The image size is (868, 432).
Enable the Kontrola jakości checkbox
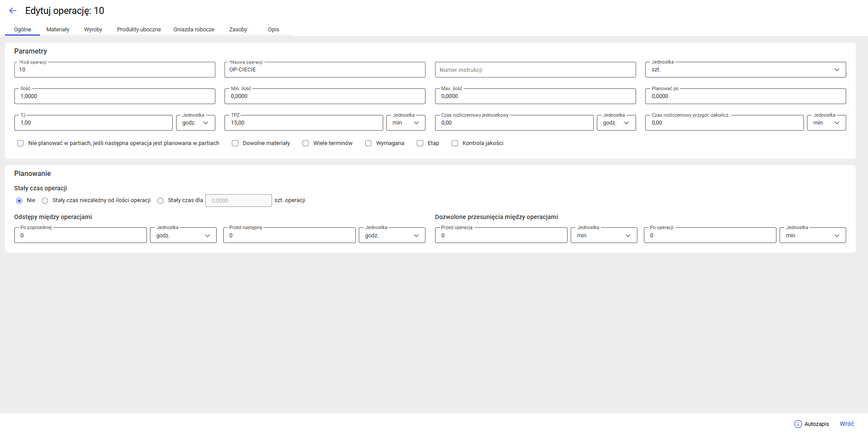pos(455,143)
